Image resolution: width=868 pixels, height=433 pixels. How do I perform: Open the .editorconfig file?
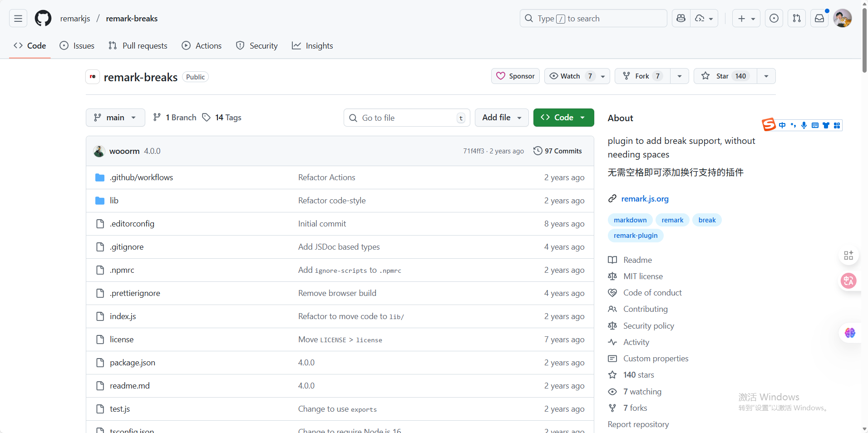pos(132,224)
